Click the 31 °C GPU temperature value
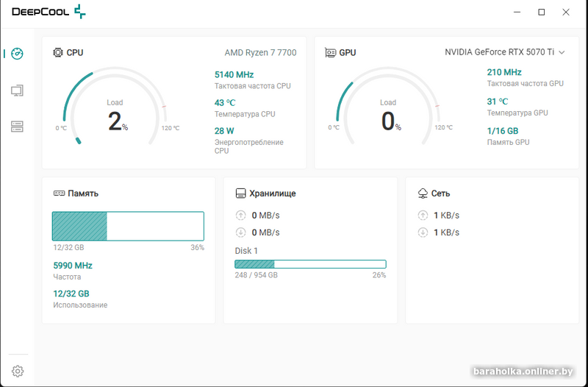 (498, 102)
